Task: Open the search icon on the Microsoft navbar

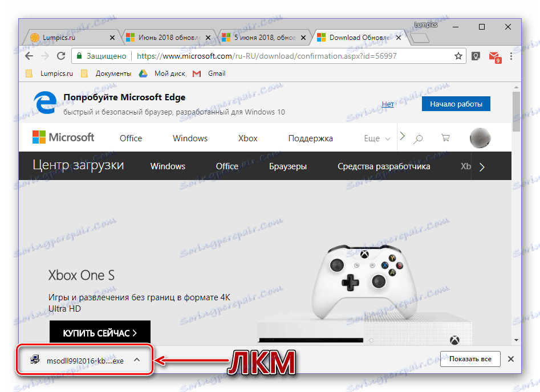Action: coord(419,138)
